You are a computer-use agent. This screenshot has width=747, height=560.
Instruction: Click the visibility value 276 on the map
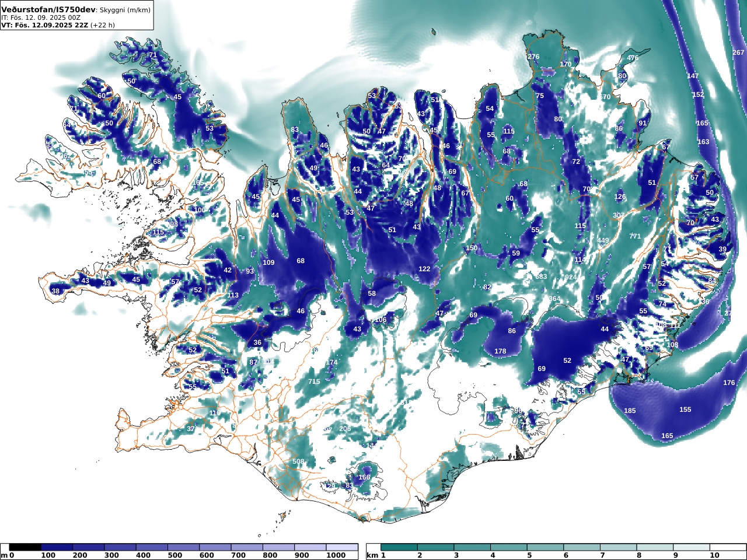[x=533, y=57]
